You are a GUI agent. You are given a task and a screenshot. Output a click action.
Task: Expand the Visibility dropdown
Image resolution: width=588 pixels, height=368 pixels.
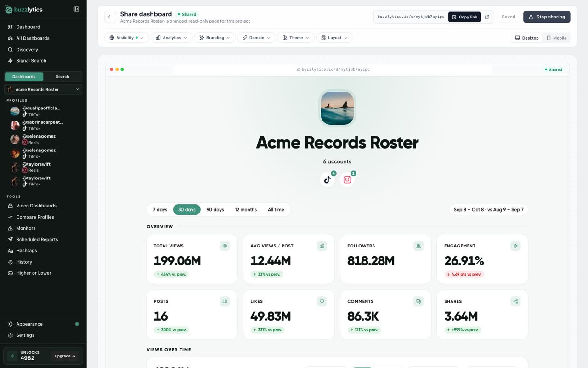(127, 38)
